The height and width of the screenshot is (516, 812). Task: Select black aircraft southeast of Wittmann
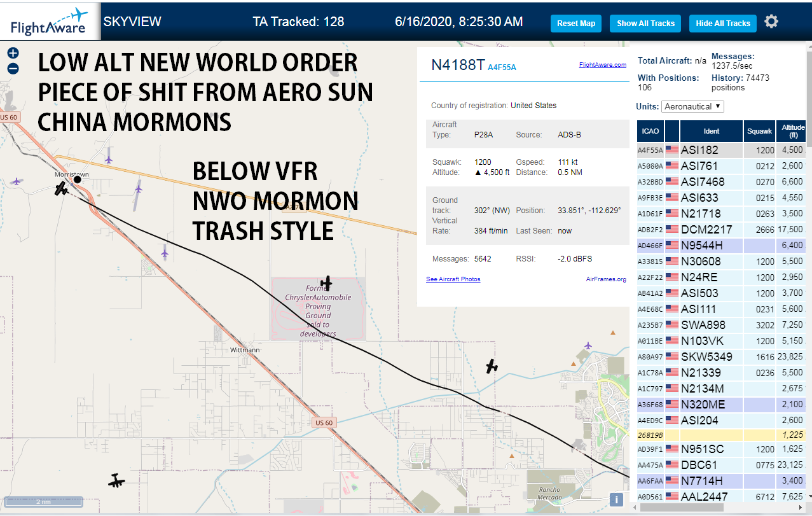pyautogui.click(x=491, y=366)
